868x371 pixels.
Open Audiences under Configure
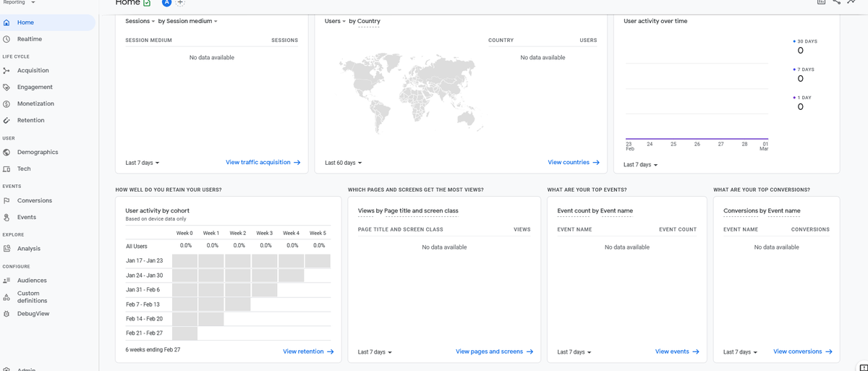pyautogui.click(x=32, y=281)
